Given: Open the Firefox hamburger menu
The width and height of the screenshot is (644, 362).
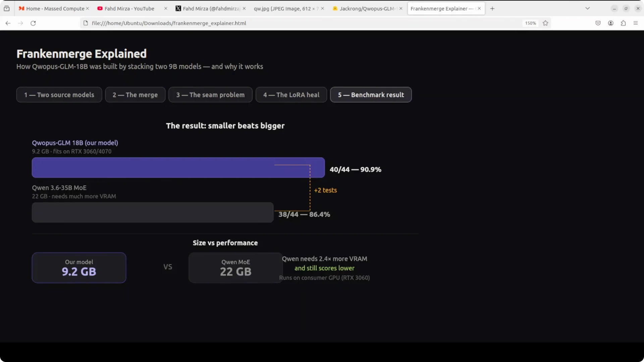Looking at the screenshot, I should (636, 23).
